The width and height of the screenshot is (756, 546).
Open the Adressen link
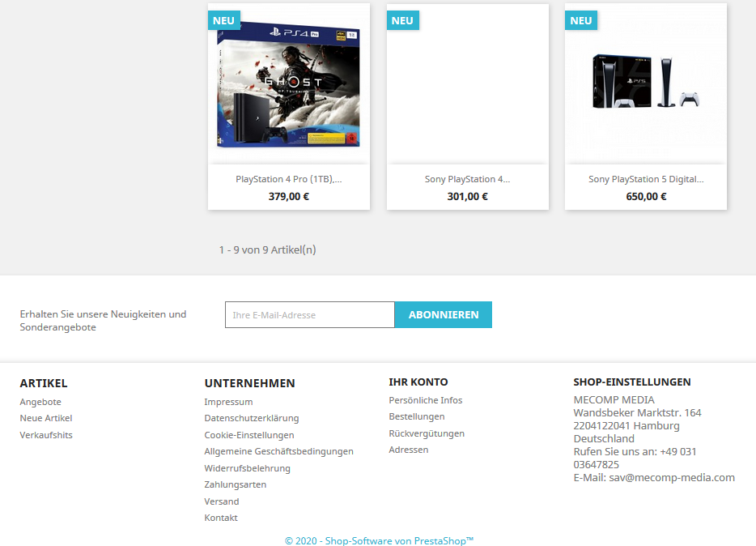pyautogui.click(x=409, y=450)
